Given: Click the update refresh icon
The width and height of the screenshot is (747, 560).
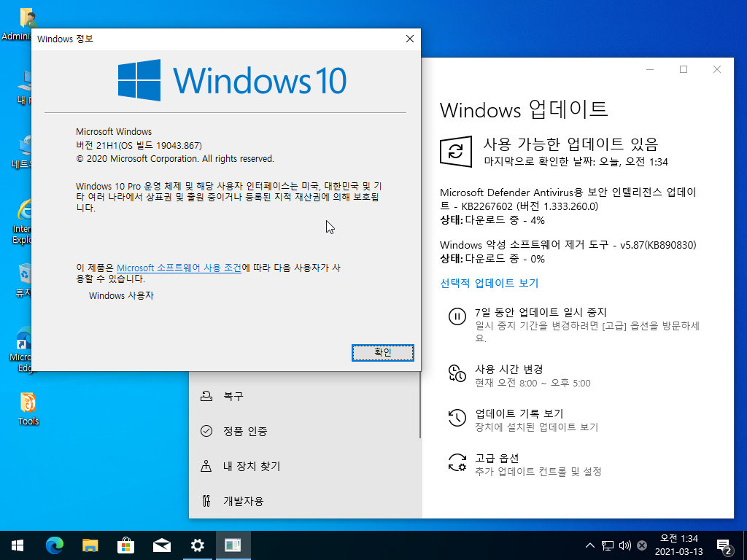Looking at the screenshot, I should point(455,152).
